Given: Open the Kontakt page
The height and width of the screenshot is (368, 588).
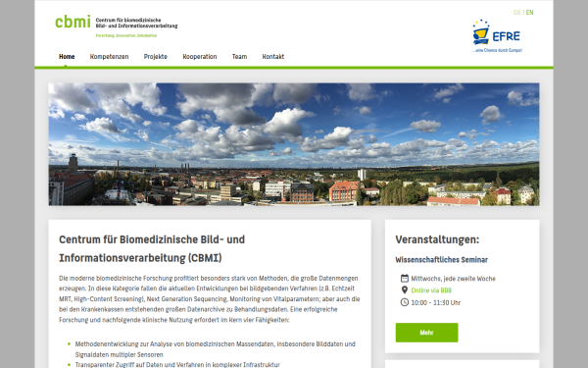Looking at the screenshot, I should click(x=273, y=57).
